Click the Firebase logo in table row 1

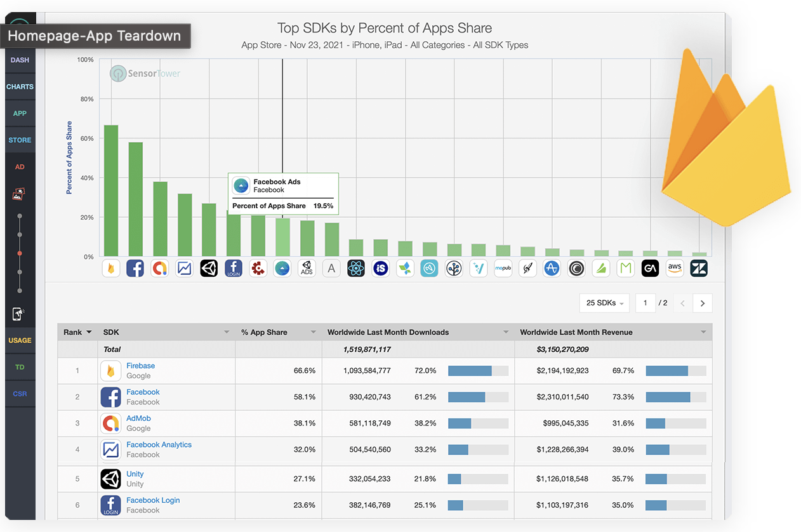(110, 371)
